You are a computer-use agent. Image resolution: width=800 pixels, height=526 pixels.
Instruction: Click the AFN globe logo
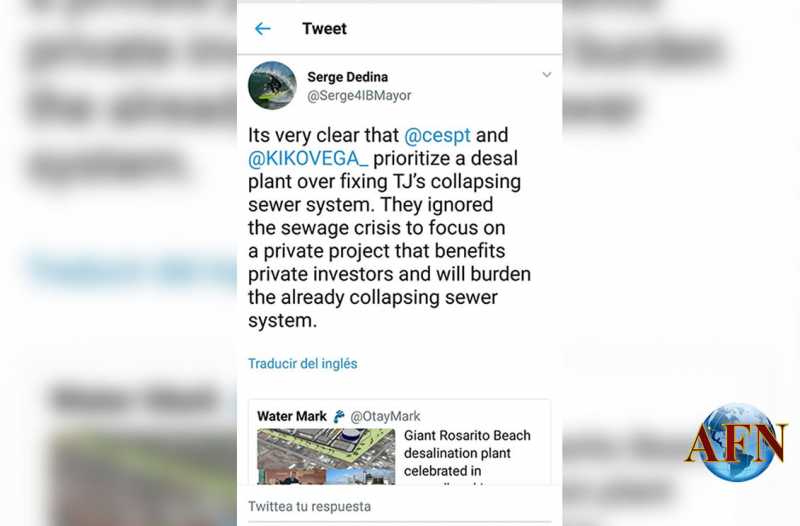(737, 442)
